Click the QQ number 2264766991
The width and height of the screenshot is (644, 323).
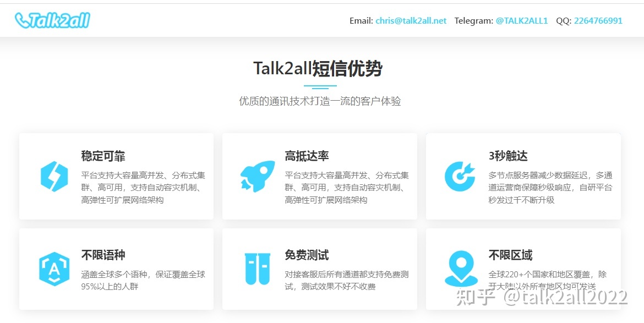598,20
